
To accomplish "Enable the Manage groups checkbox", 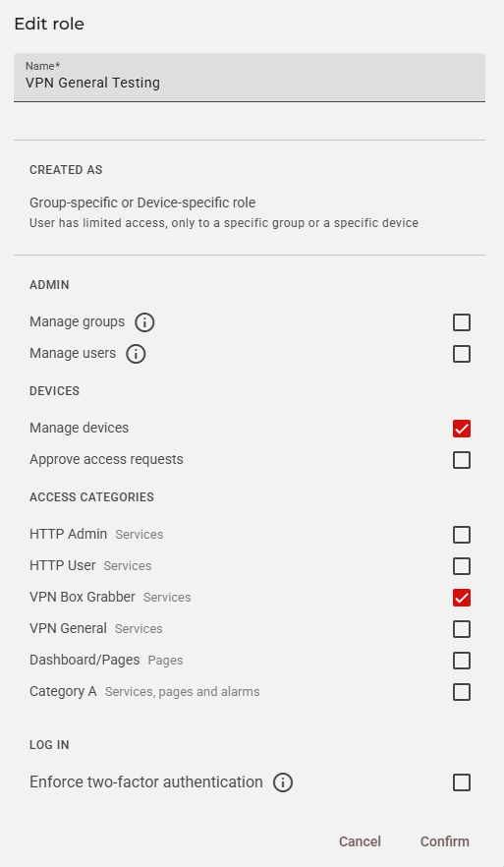I will (462, 322).
